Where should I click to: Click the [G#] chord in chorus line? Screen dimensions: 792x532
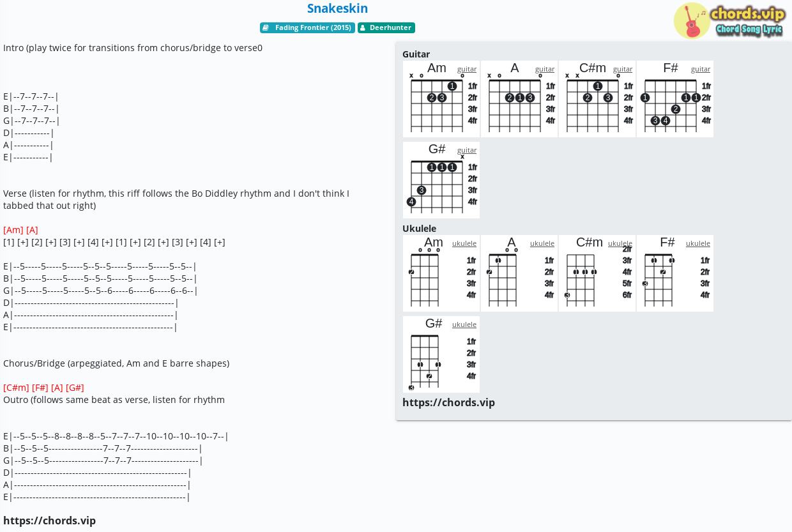click(x=75, y=388)
